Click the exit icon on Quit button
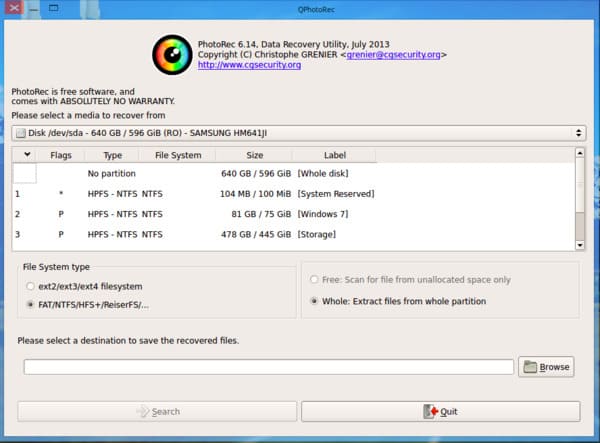Viewport: 600px width, 443px height. coord(430,412)
